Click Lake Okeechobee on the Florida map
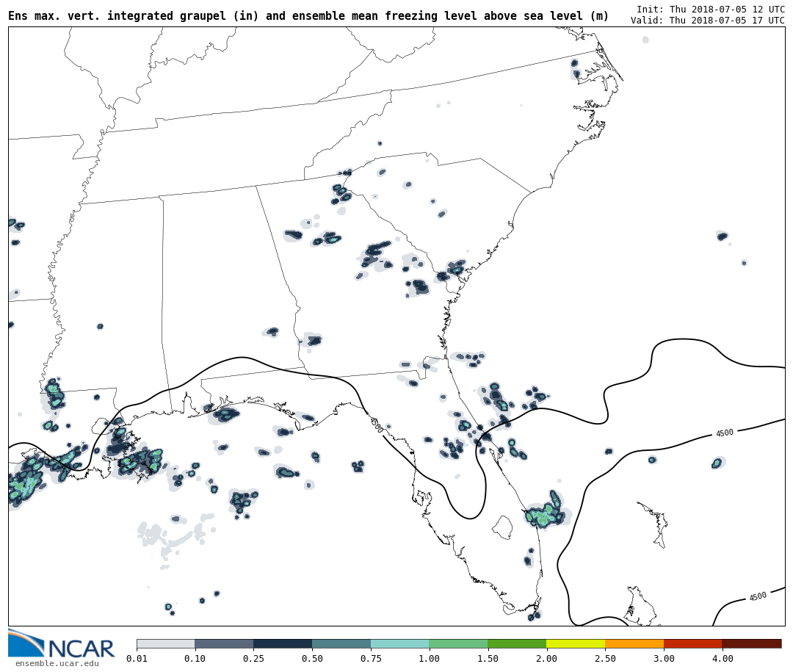 [502, 527]
